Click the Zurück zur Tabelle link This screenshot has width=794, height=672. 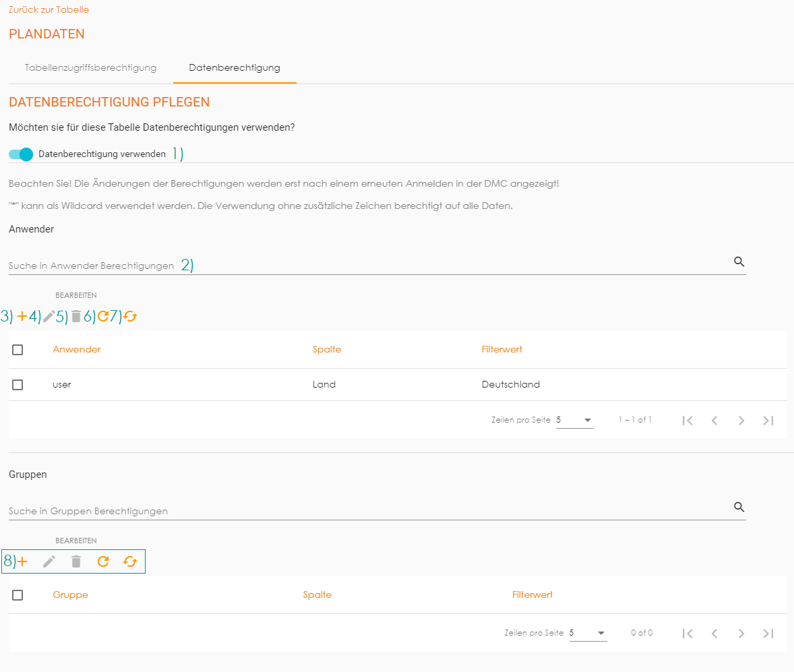tap(49, 10)
